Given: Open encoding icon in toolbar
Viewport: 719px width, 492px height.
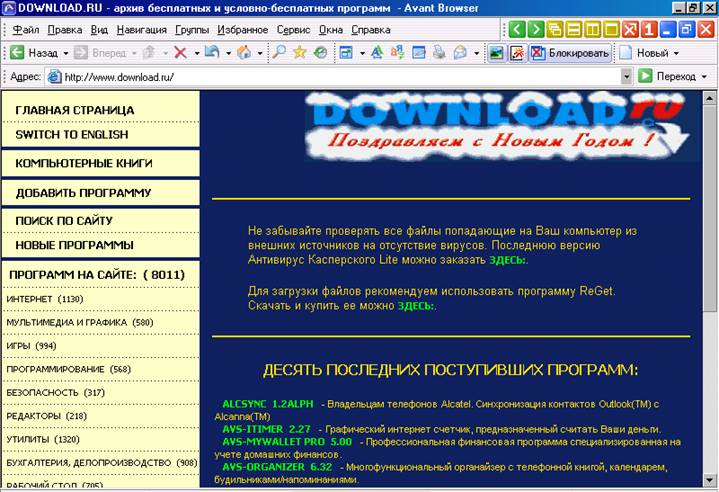Looking at the screenshot, I should pos(398,53).
